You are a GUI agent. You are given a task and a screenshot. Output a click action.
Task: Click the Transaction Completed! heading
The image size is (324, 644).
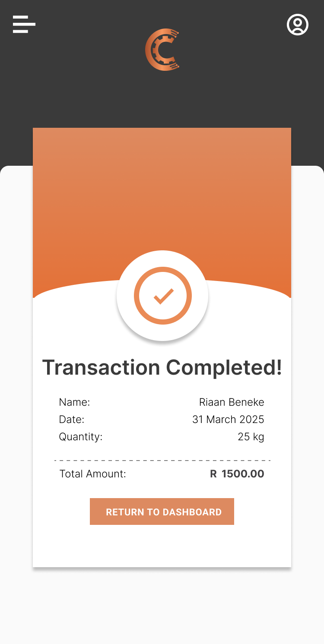(162, 367)
